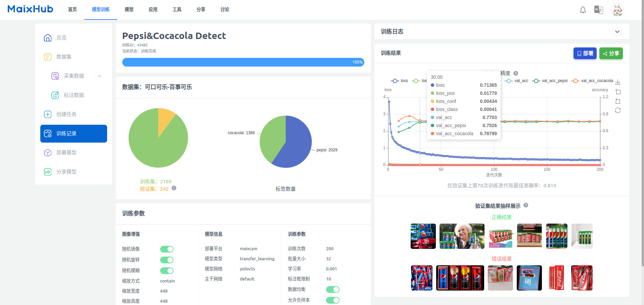
Task: Click the chart zoom reset icon
Action: [618, 101]
